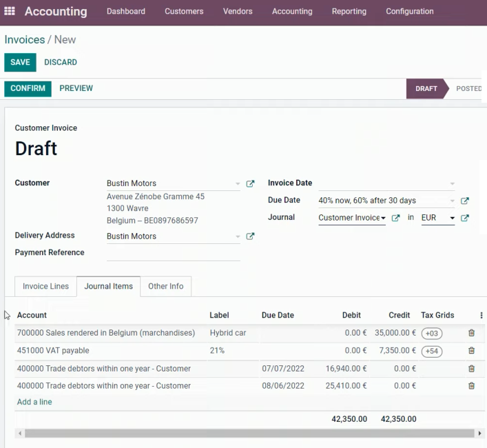Open the EUR currency dropdown
Screen dimensions: 487x448
point(452,218)
